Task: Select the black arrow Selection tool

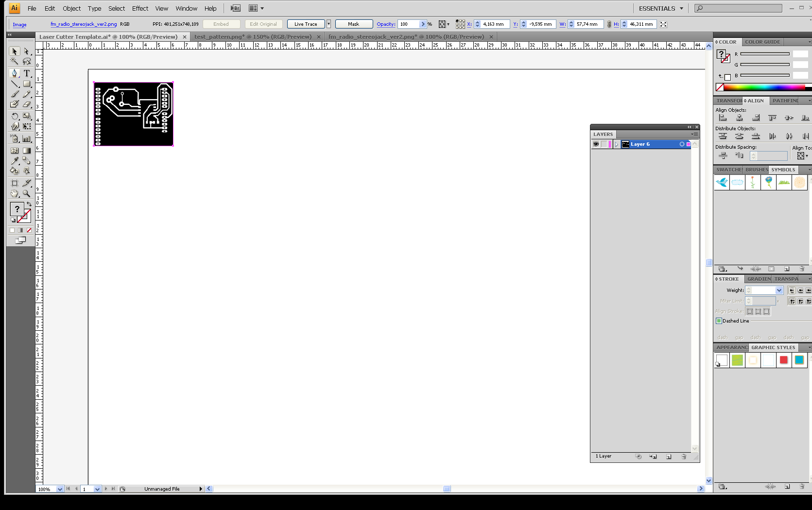Action: 14,51
